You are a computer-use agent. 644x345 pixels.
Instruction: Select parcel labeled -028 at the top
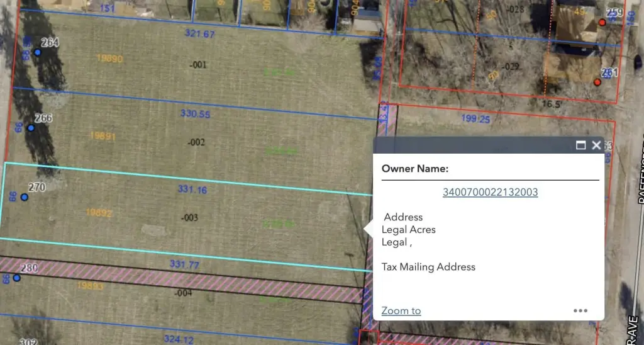click(515, 9)
